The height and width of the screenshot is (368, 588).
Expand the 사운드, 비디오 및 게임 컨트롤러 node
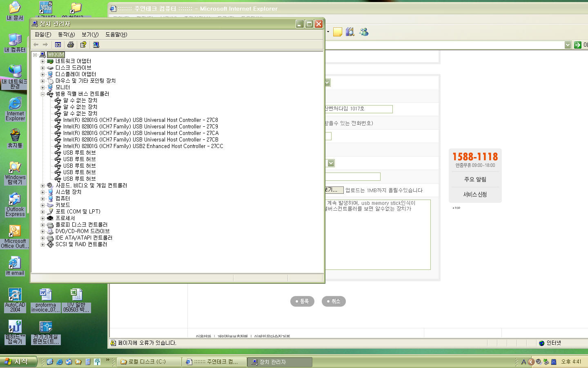pyautogui.click(x=42, y=186)
